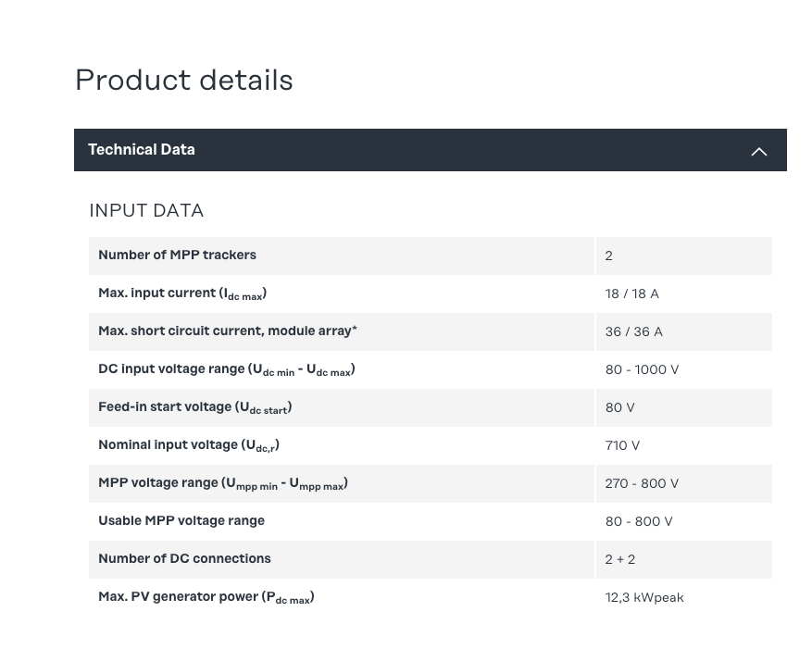Click Max. short circuit current label
The image size is (812, 649).
[x=228, y=331]
